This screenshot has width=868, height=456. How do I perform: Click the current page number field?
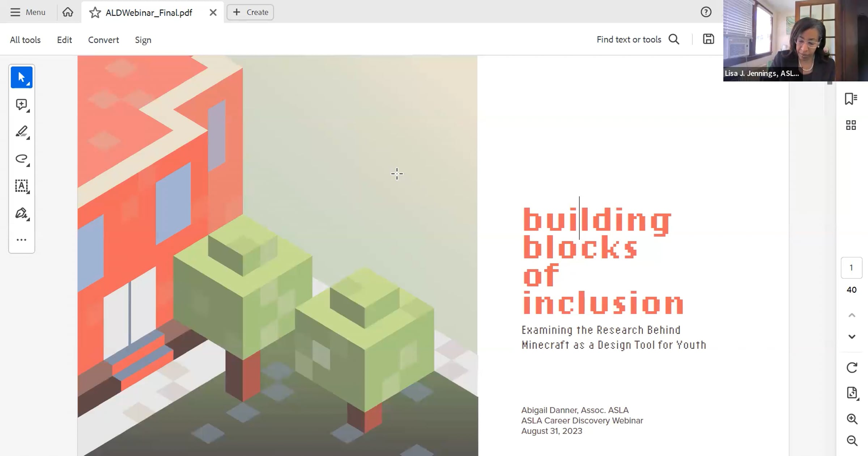(x=851, y=268)
